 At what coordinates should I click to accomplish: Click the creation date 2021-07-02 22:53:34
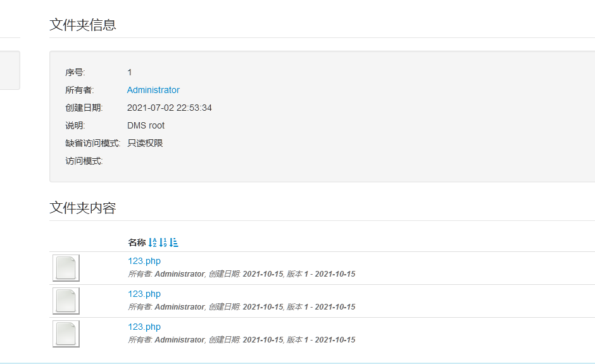pos(169,108)
